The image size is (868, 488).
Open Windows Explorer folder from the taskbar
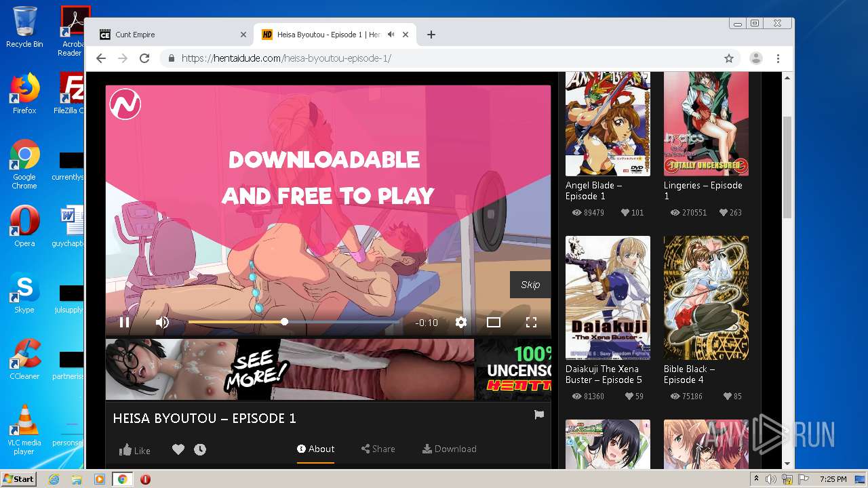point(77,479)
